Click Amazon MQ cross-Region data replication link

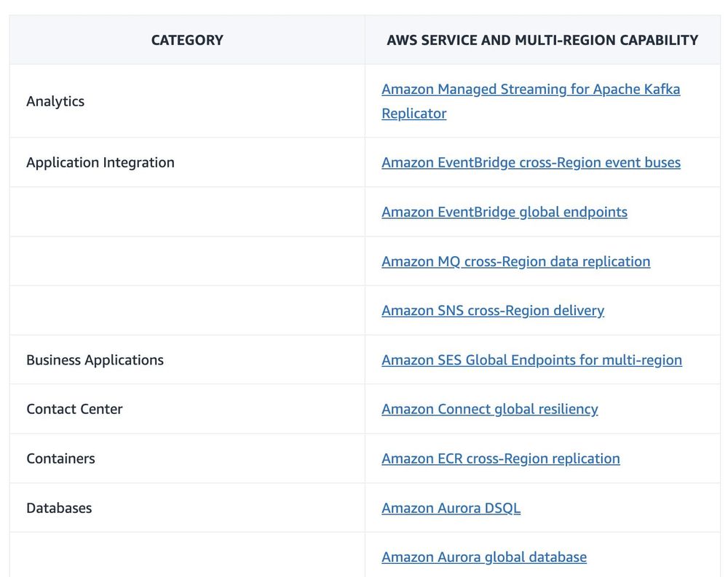(515, 261)
